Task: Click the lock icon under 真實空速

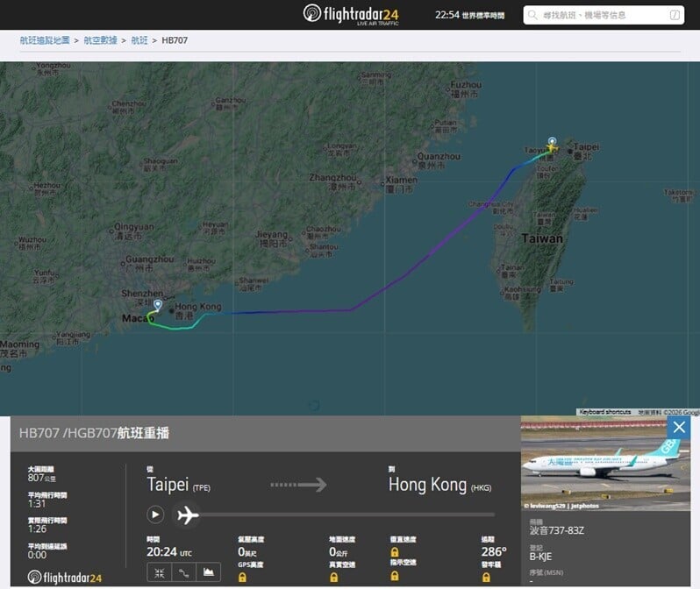Action: coord(333,578)
